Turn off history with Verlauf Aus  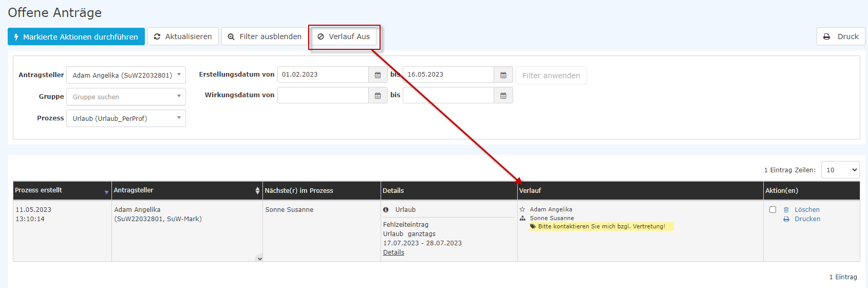[344, 37]
